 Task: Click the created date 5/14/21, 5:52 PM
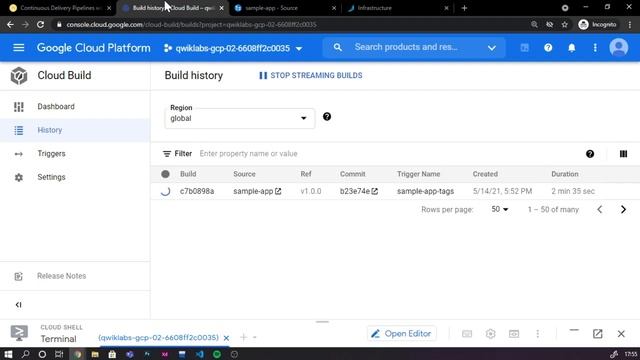tap(502, 191)
